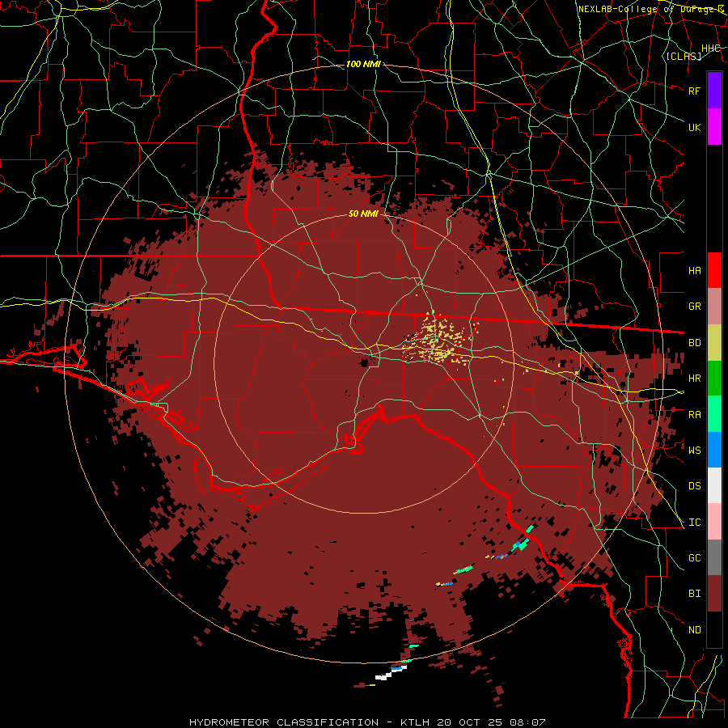Click the IC light pink color swatch
This screenshot has width=728, height=728.
pos(714,522)
